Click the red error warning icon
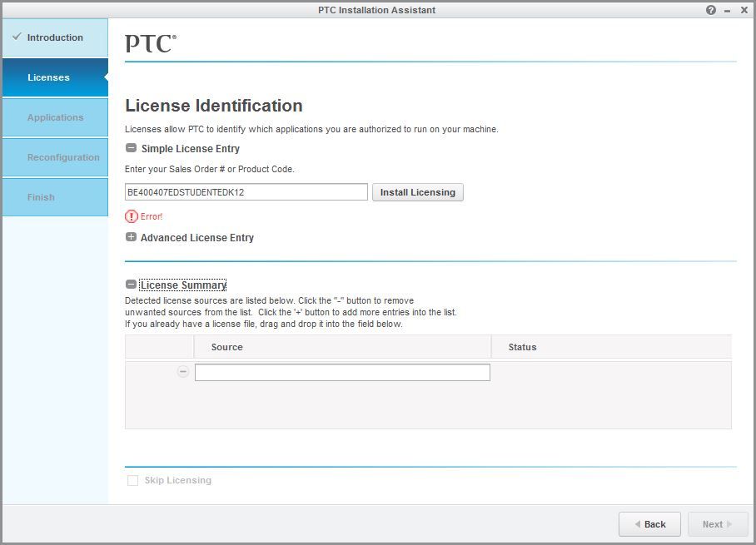Screen dimensions: 756x545 (x=131, y=216)
